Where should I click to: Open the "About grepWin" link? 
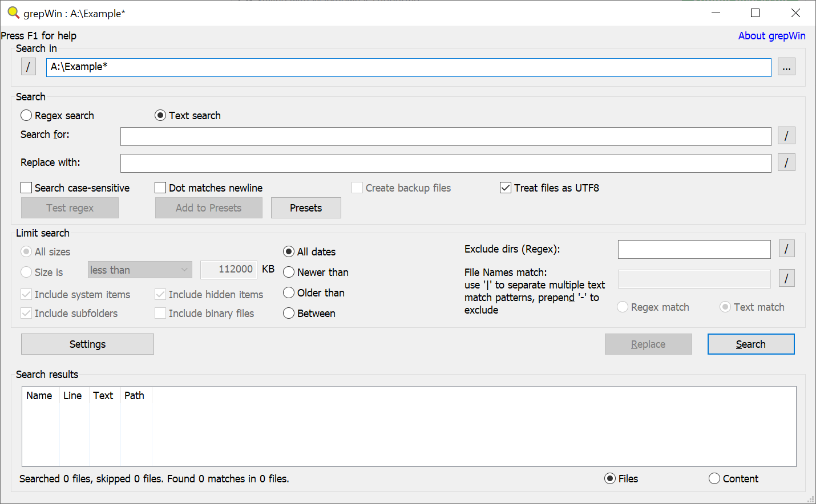click(x=771, y=35)
